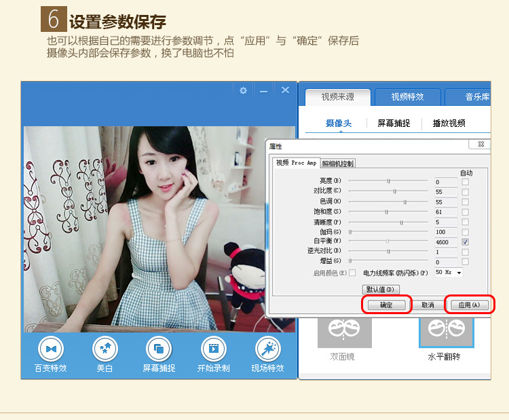Toggle auto checkbox for 清晰度
This screenshot has height=420, width=509.
click(x=465, y=222)
